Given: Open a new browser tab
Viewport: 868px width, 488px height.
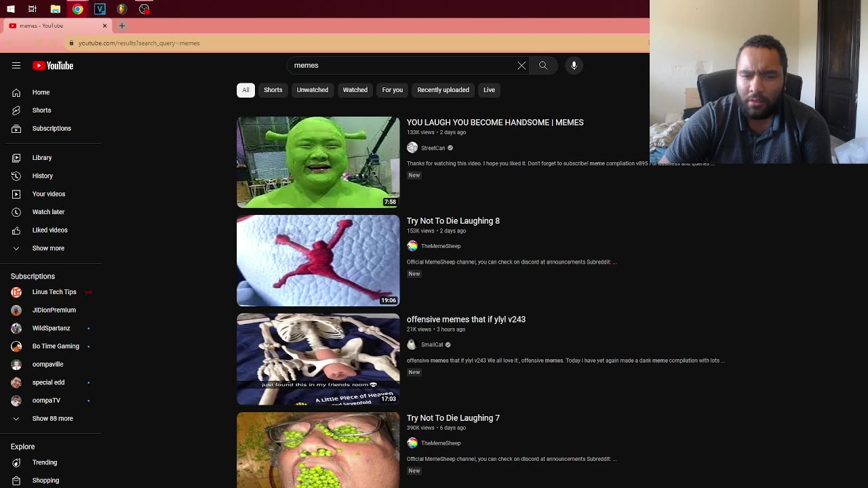Looking at the screenshot, I should click(122, 26).
